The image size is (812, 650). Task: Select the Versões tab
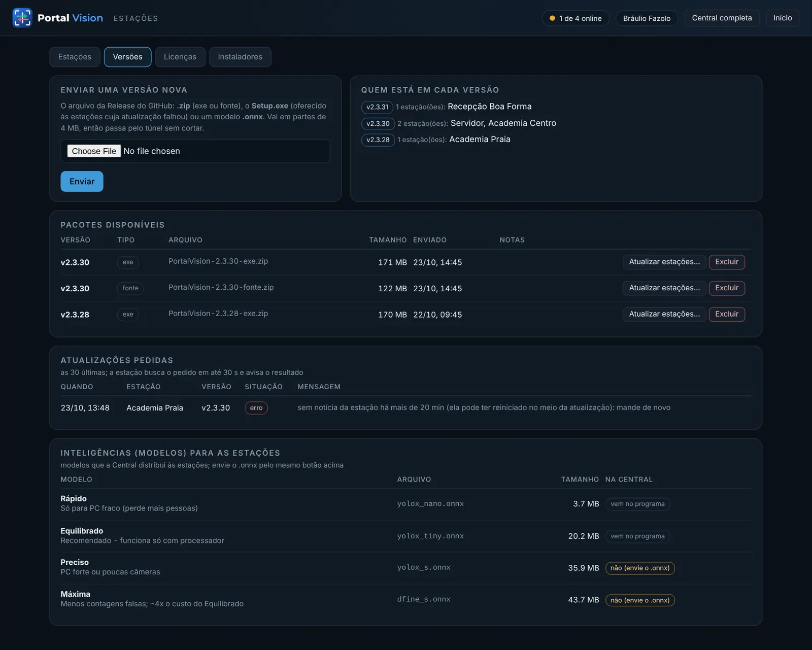click(x=127, y=57)
